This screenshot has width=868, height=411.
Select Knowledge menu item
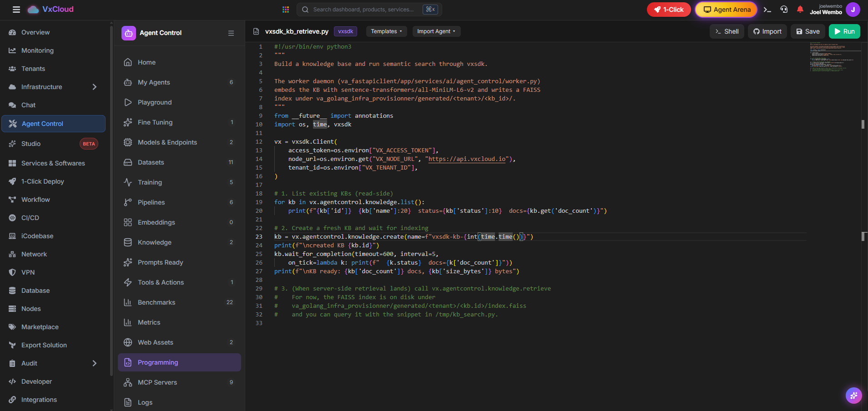click(179, 242)
